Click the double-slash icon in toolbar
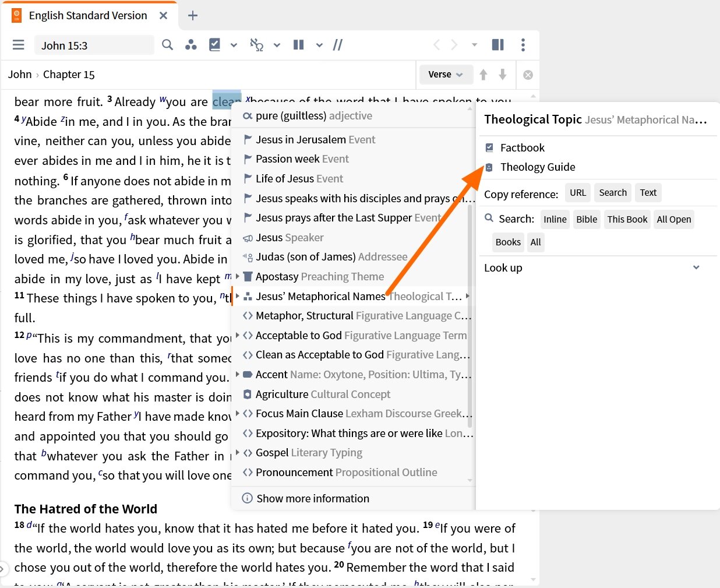Viewport: 720px width, 588px height. pyautogui.click(x=338, y=45)
